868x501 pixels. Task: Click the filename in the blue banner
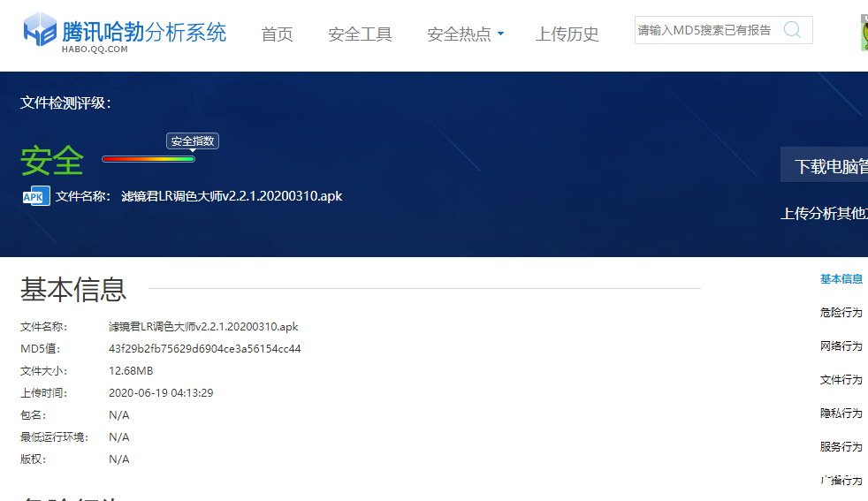[232, 196]
